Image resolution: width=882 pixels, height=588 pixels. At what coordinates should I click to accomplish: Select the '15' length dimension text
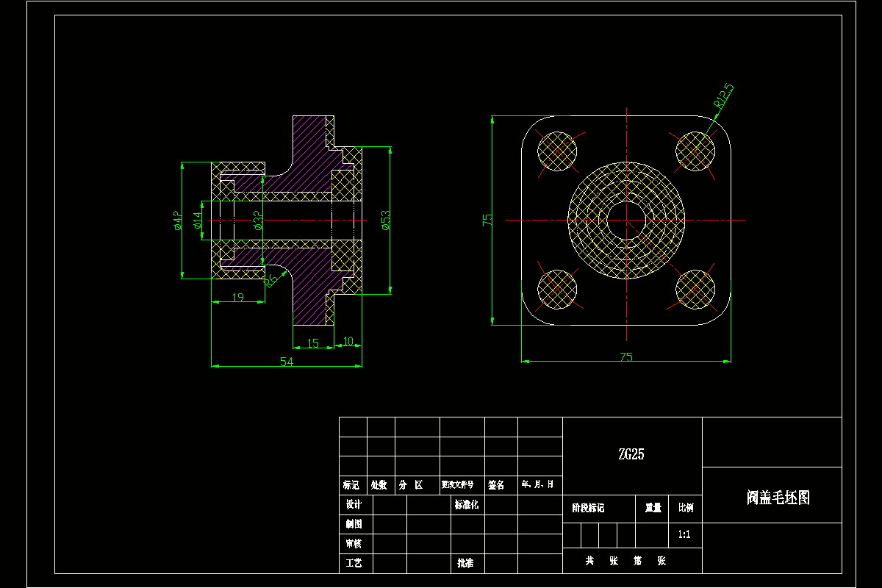(313, 343)
